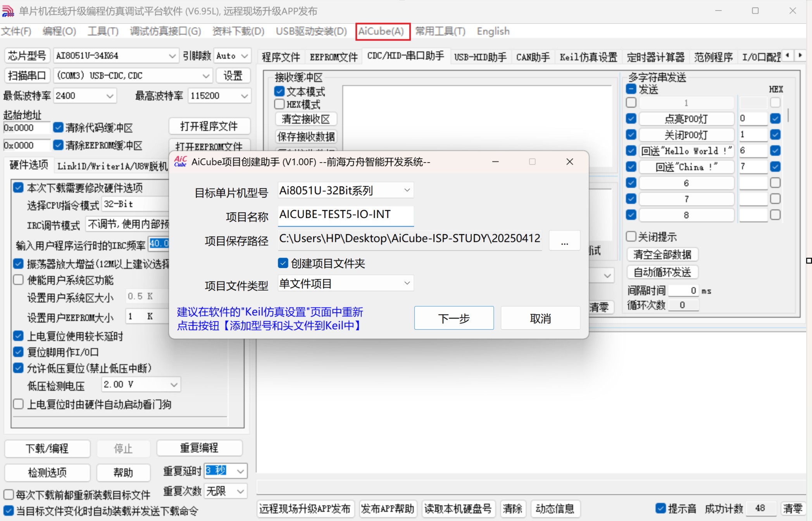Image resolution: width=812 pixels, height=521 pixels.
Task: Switch to 程序文件 tab
Action: [281, 57]
